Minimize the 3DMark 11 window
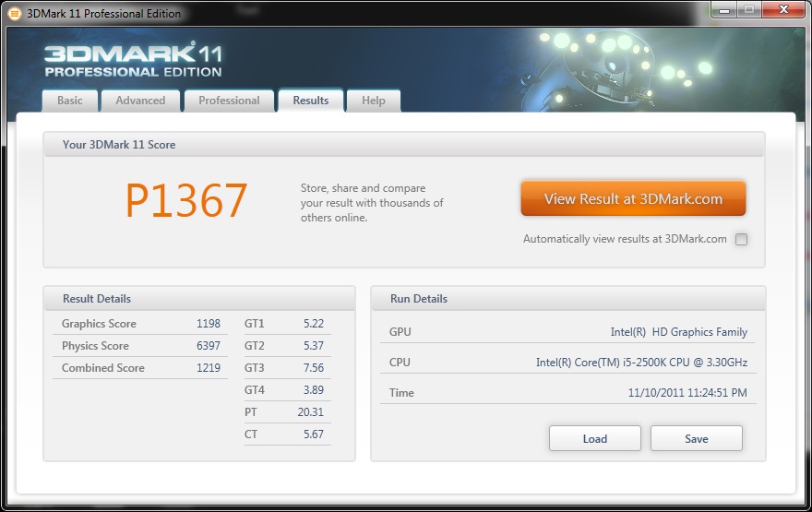The width and height of the screenshot is (812, 512). [x=724, y=10]
